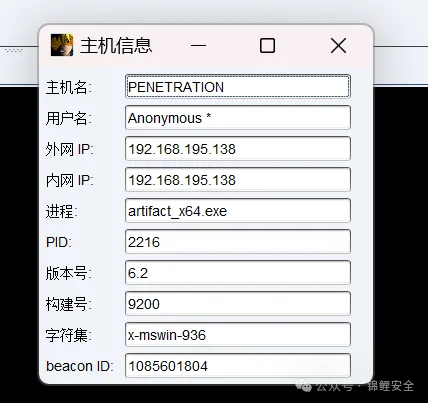428x403 pixels.
Task: Select the 用户名 field with Anonymous *
Action: pos(238,118)
